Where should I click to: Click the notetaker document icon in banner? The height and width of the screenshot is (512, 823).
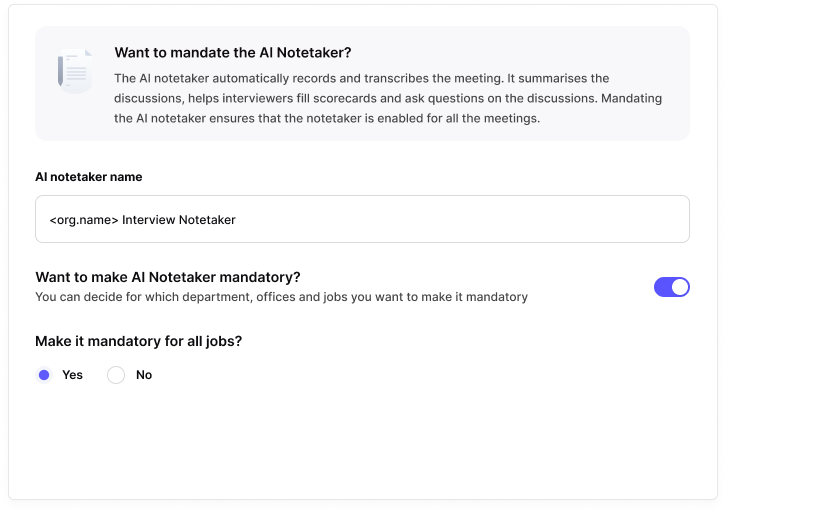(x=75, y=70)
